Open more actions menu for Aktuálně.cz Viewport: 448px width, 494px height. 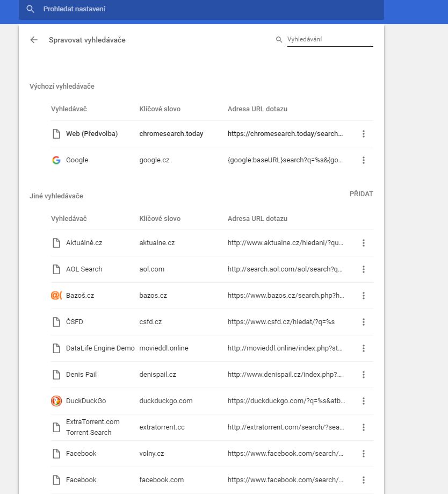[364, 243]
